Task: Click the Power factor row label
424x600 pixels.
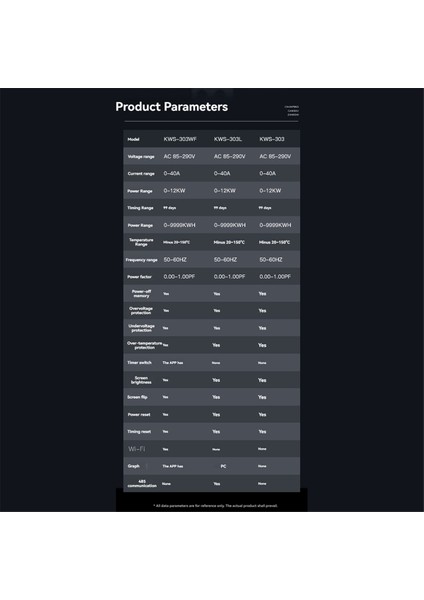Action: [139, 277]
